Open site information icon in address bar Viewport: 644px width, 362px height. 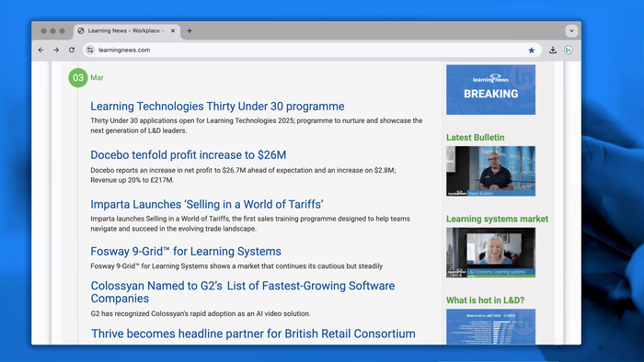click(x=90, y=50)
